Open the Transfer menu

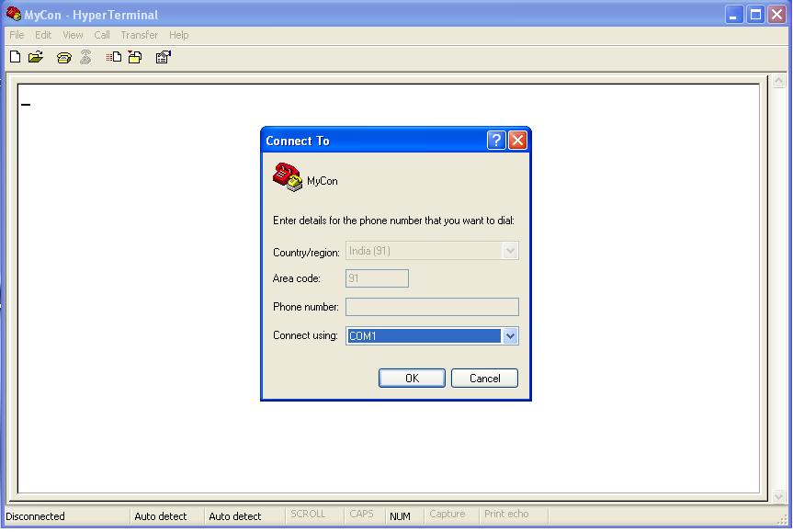pos(139,35)
